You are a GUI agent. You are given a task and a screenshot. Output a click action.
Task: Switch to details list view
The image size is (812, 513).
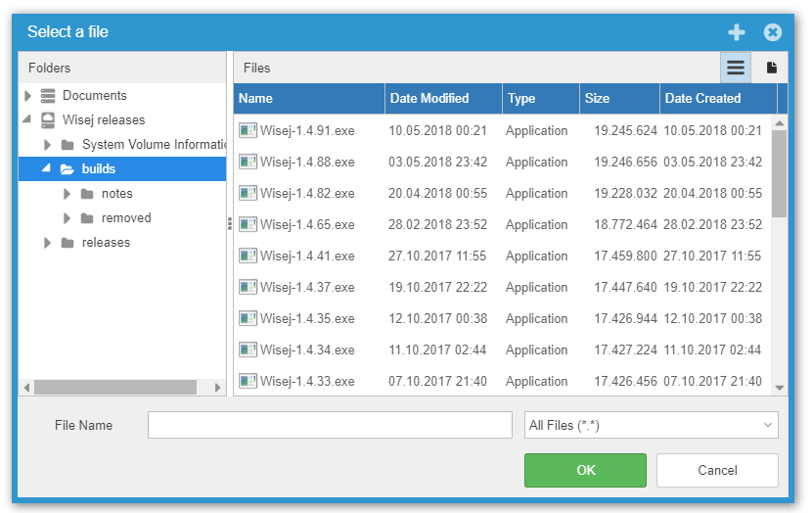[736, 68]
